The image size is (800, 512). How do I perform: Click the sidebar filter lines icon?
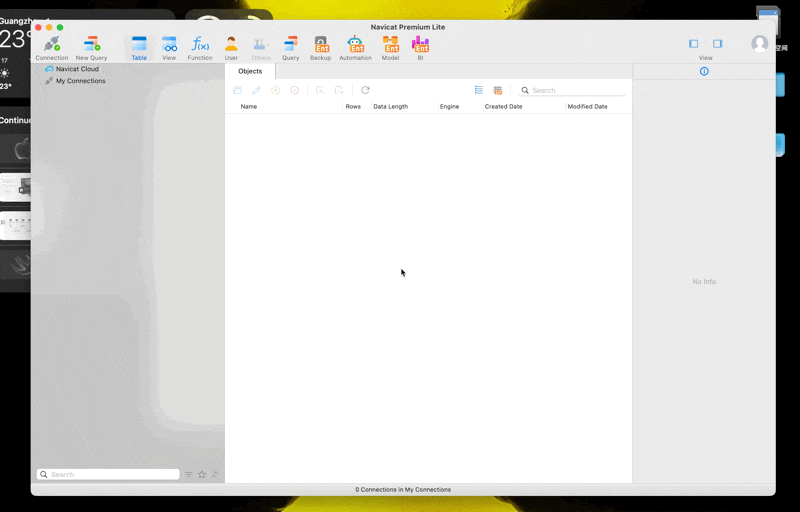188,474
